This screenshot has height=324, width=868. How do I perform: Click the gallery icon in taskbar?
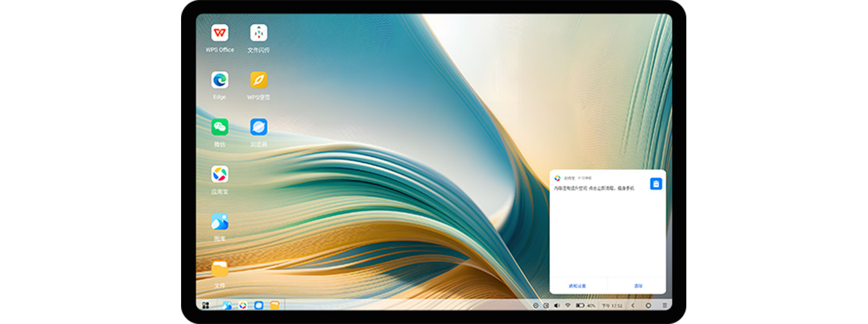(227, 305)
